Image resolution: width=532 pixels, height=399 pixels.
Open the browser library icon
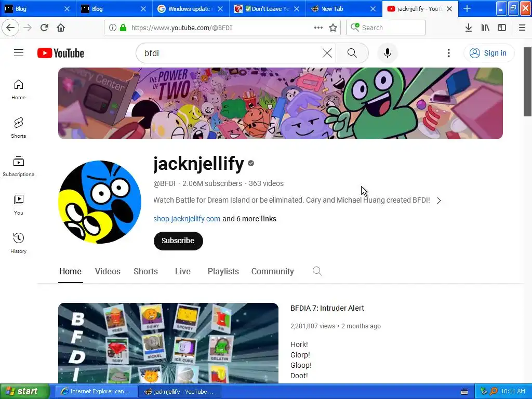tap(485, 28)
